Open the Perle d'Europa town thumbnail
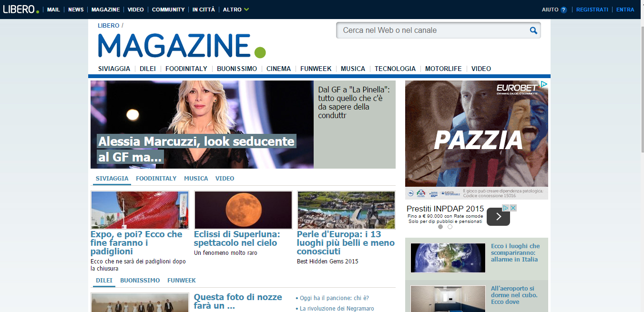The image size is (644, 312). [x=346, y=210]
